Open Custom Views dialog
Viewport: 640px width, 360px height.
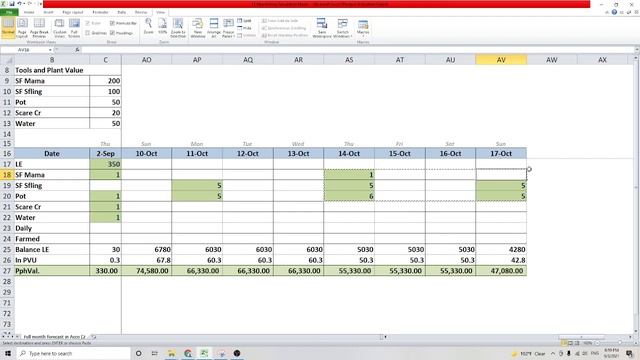tap(60, 28)
